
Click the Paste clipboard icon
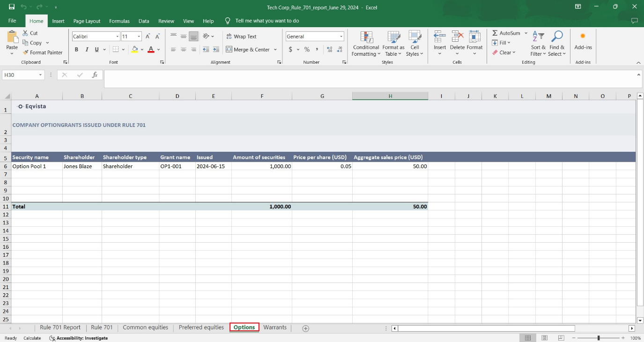[x=12, y=37]
